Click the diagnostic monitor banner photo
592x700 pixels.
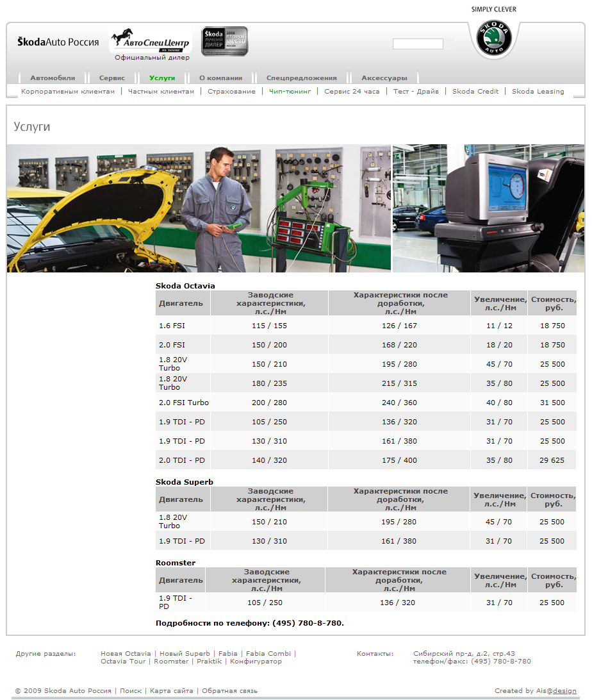pyautogui.click(x=488, y=208)
